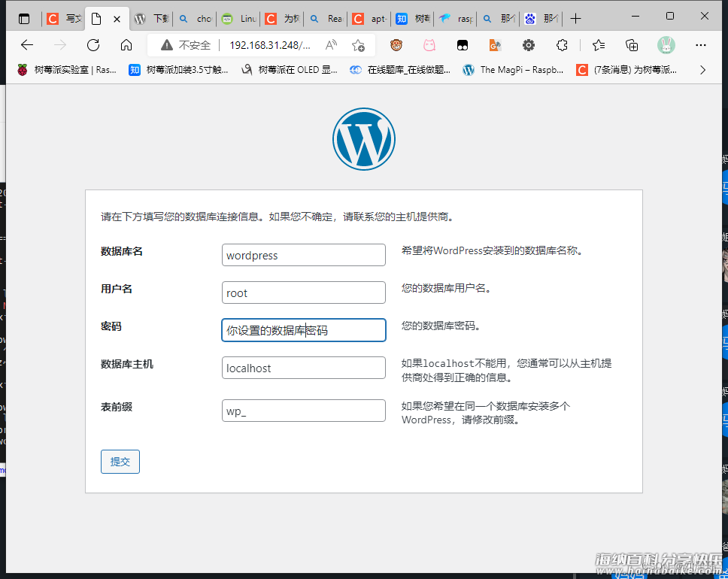Switch to the CSDN tab labeled 写文

pos(64,19)
